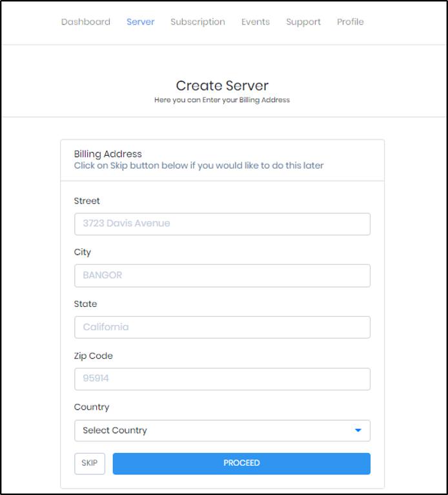Select the Zip Code input field
This screenshot has width=448, height=495.
coord(222,379)
